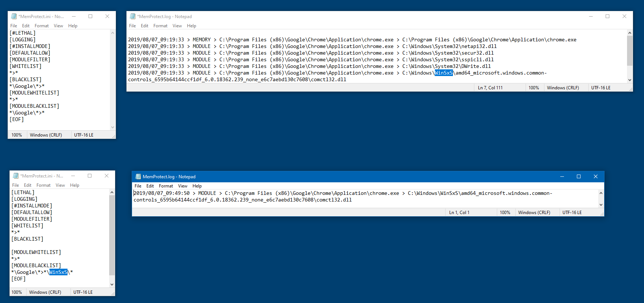644x303 pixels.
Task: Open Format menu in the 09:19:33 log window
Action: pyautogui.click(x=160, y=26)
